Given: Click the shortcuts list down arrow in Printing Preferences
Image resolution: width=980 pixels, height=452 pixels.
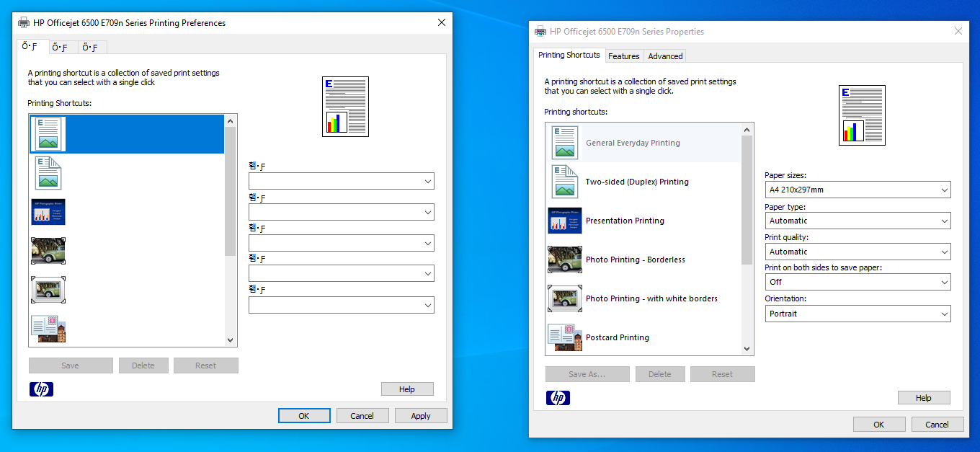Looking at the screenshot, I should (x=231, y=340).
